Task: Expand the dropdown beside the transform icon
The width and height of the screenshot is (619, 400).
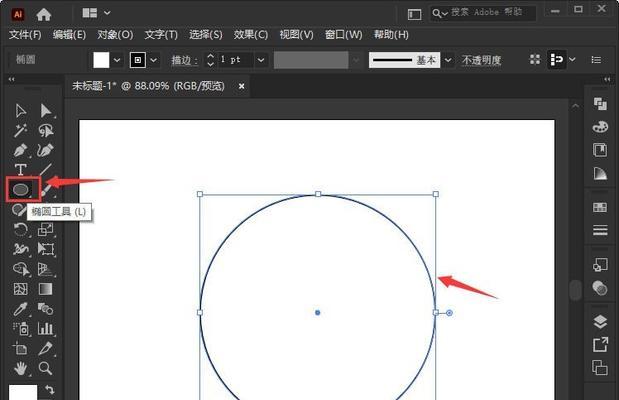Action: click(x=572, y=60)
